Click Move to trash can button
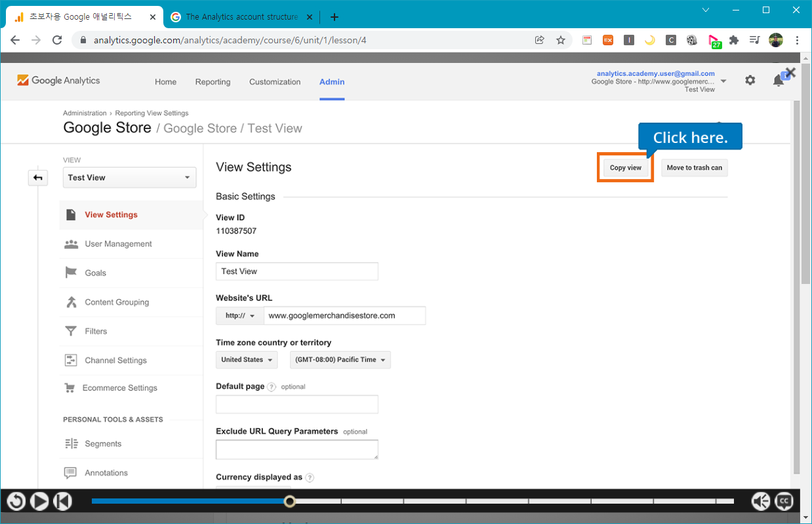The height and width of the screenshot is (524, 812). coord(694,168)
